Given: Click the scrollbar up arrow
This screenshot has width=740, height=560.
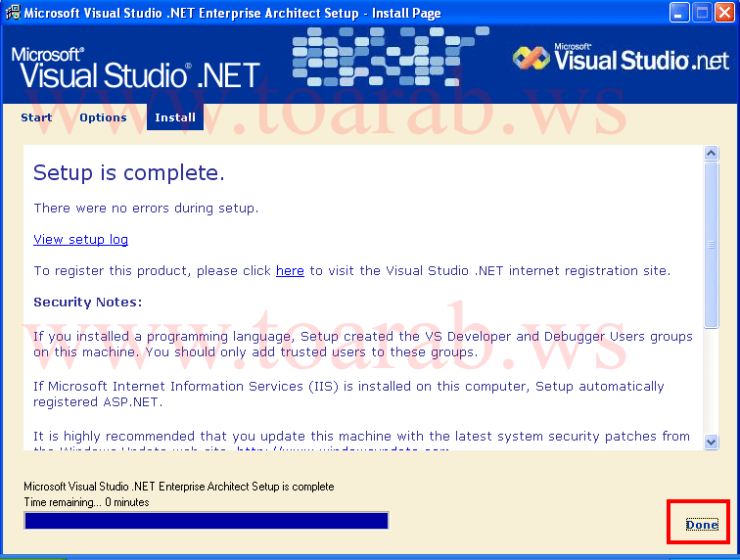Looking at the screenshot, I should coord(712,153).
